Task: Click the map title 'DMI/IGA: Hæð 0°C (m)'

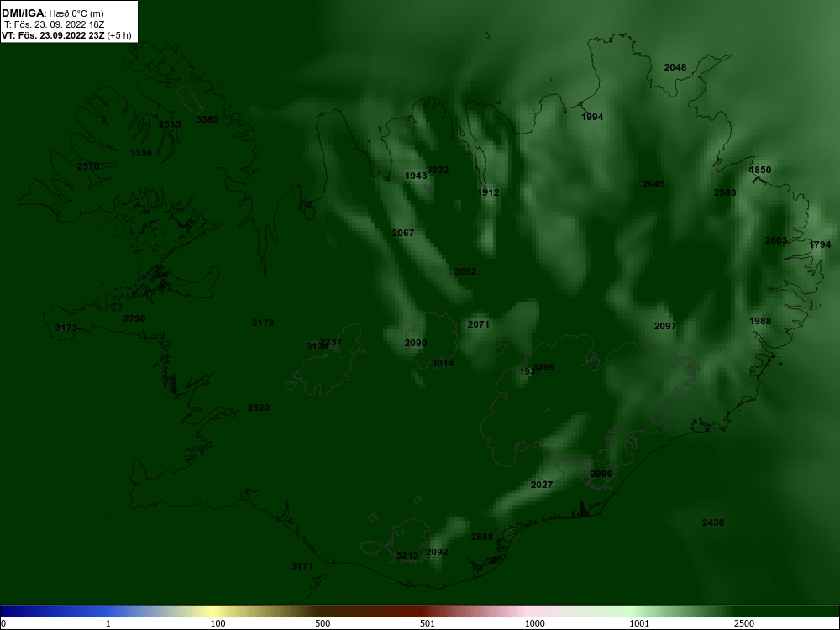Action: coord(52,13)
